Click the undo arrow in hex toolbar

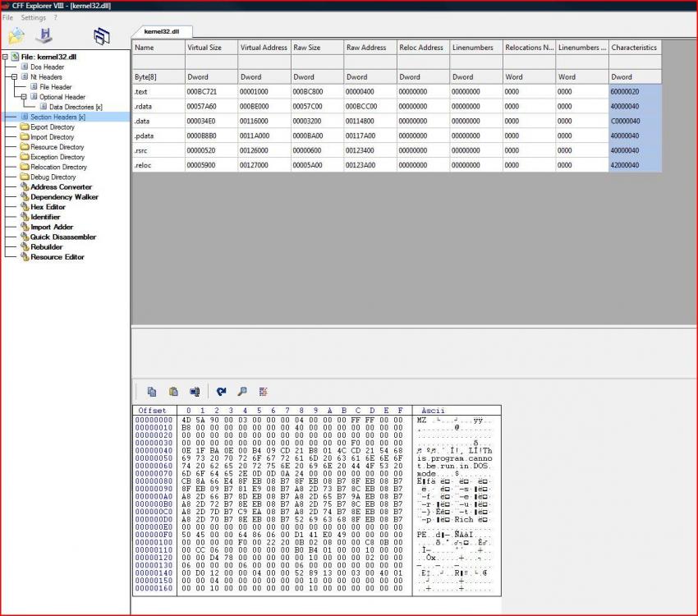pyautogui.click(x=221, y=392)
